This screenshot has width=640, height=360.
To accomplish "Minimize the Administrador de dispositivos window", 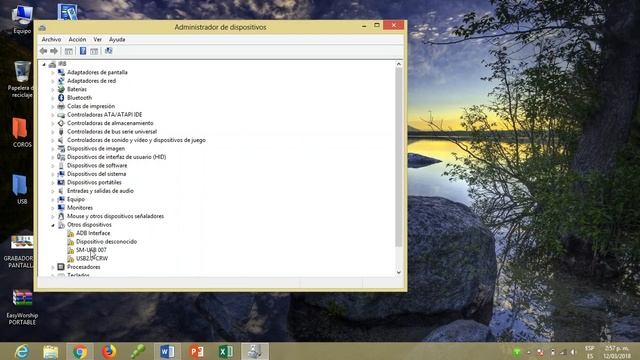I will pyautogui.click(x=364, y=26).
